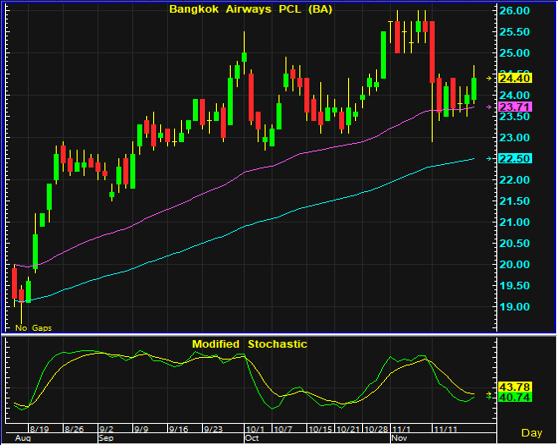This screenshot has height=445, width=558.
Task: Click the green 40.74 stochastic value label
Action: click(x=515, y=397)
